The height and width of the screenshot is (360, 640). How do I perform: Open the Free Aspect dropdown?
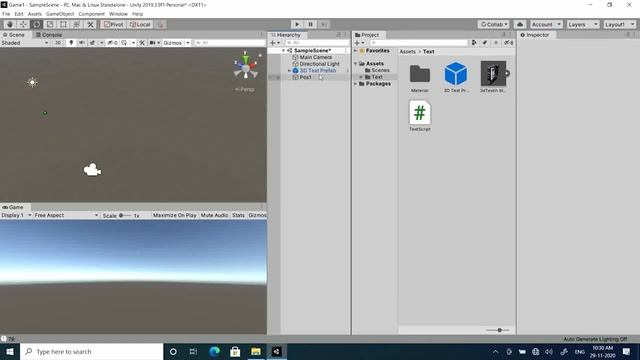point(66,215)
